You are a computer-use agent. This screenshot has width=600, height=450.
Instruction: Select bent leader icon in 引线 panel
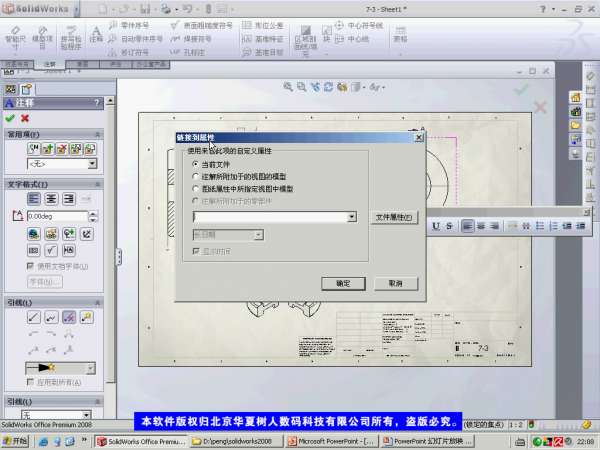point(51,317)
